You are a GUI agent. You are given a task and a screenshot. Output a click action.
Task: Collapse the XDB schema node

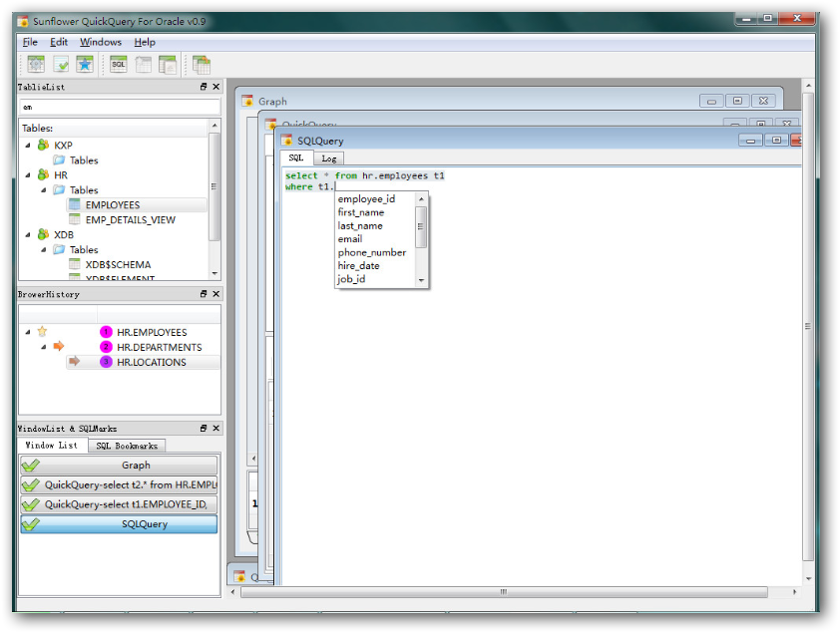click(x=28, y=234)
